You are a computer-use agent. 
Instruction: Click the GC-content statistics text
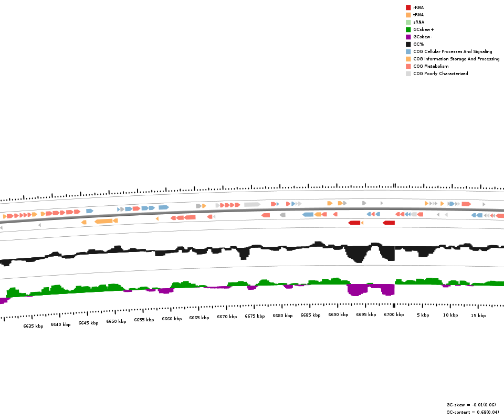[x=472, y=412]
